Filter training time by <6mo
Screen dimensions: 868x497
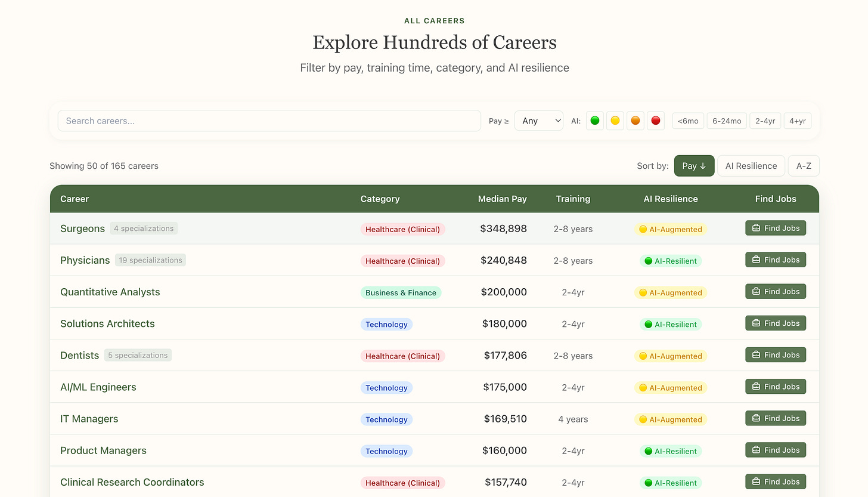688,121
